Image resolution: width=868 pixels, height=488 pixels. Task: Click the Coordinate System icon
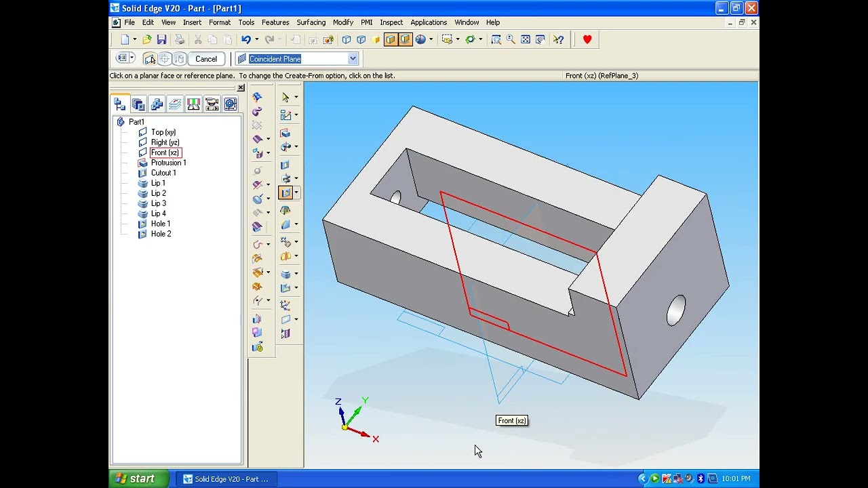click(285, 305)
